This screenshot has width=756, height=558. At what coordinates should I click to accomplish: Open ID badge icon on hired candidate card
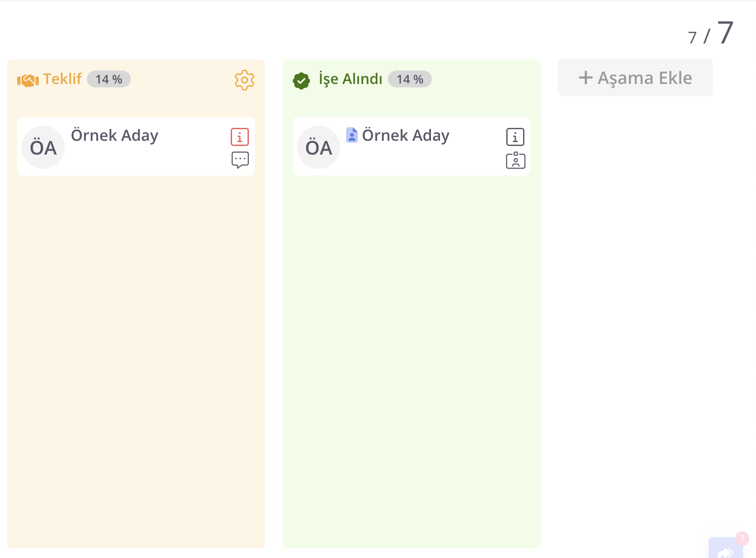point(515,161)
